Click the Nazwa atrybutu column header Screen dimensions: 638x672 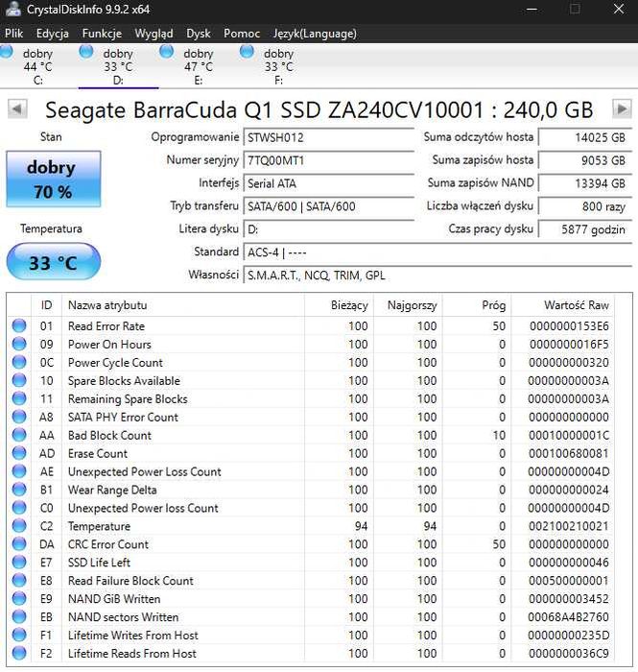click(183, 305)
